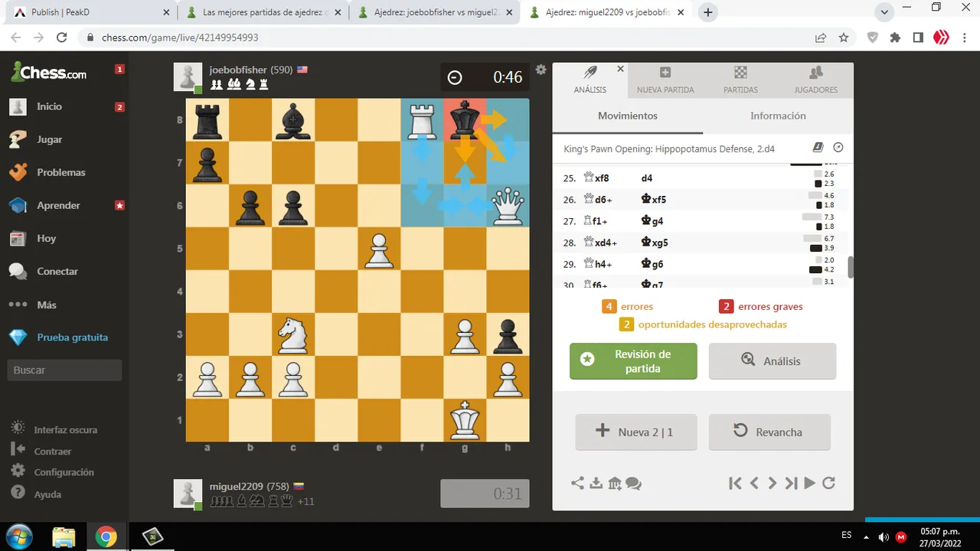Expand the Más menu
This screenshot has width=980, height=551.
(46, 305)
